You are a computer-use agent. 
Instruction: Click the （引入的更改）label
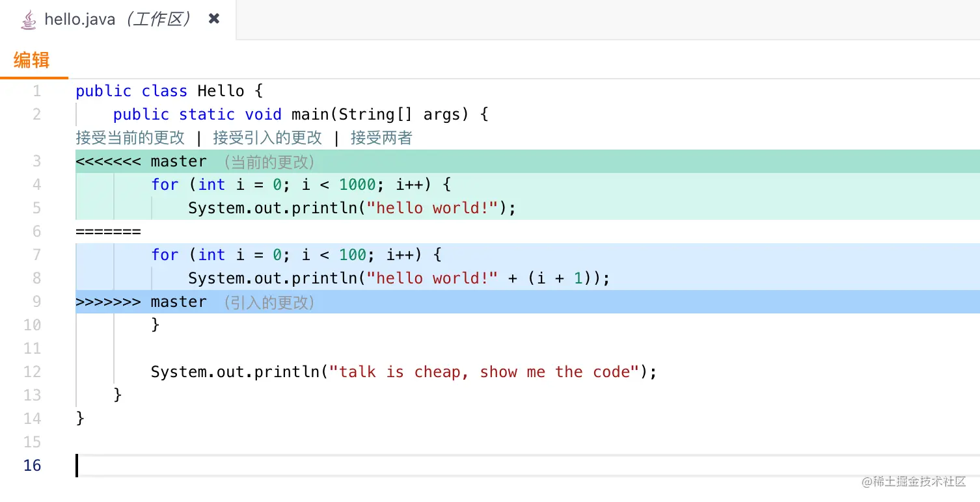[x=269, y=302]
